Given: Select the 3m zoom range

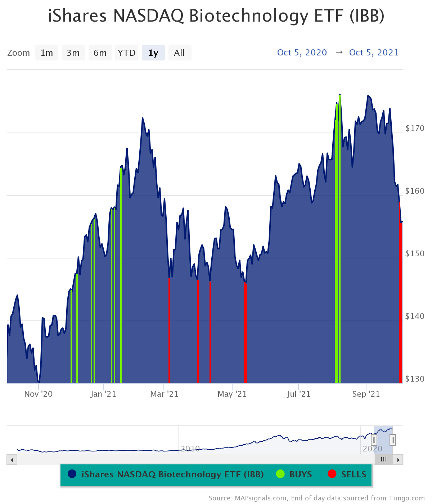Looking at the screenshot, I should (x=73, y=53).
